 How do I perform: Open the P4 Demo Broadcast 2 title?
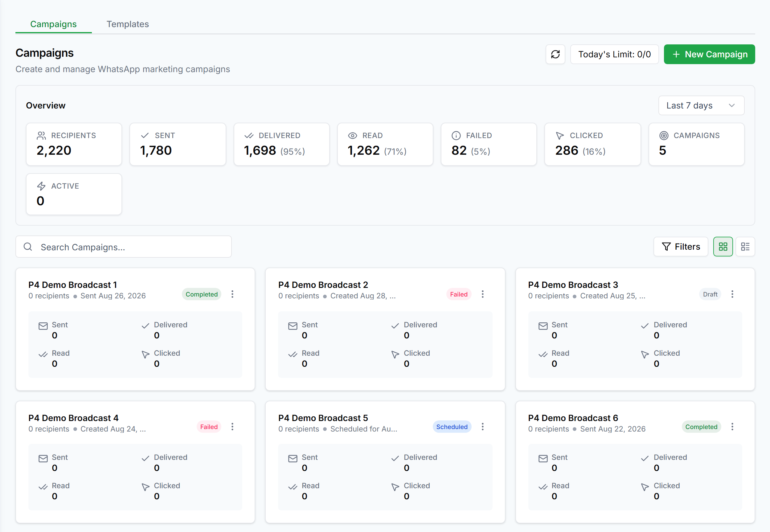pos(323,285)
